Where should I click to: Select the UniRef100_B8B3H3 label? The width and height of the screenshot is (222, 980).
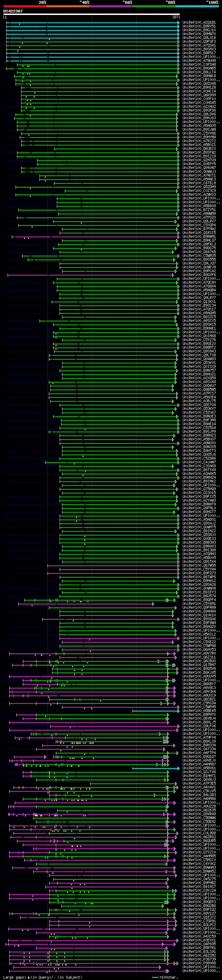pos(199,543)
